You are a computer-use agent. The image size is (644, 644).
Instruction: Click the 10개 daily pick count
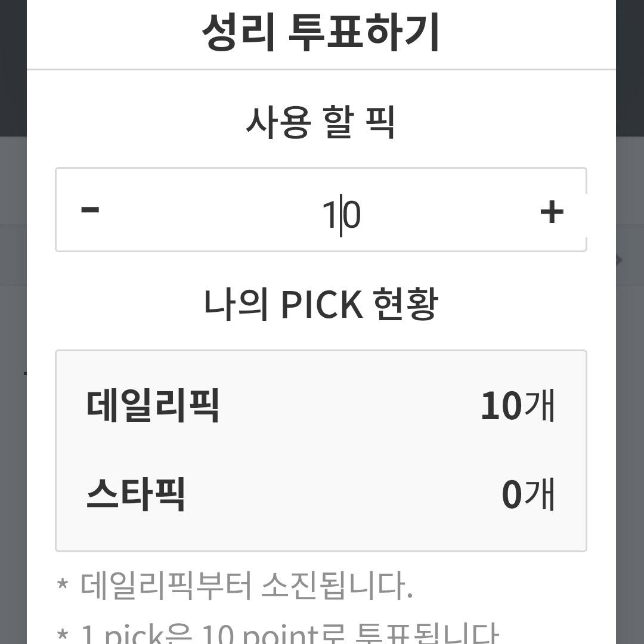[518, 407]
